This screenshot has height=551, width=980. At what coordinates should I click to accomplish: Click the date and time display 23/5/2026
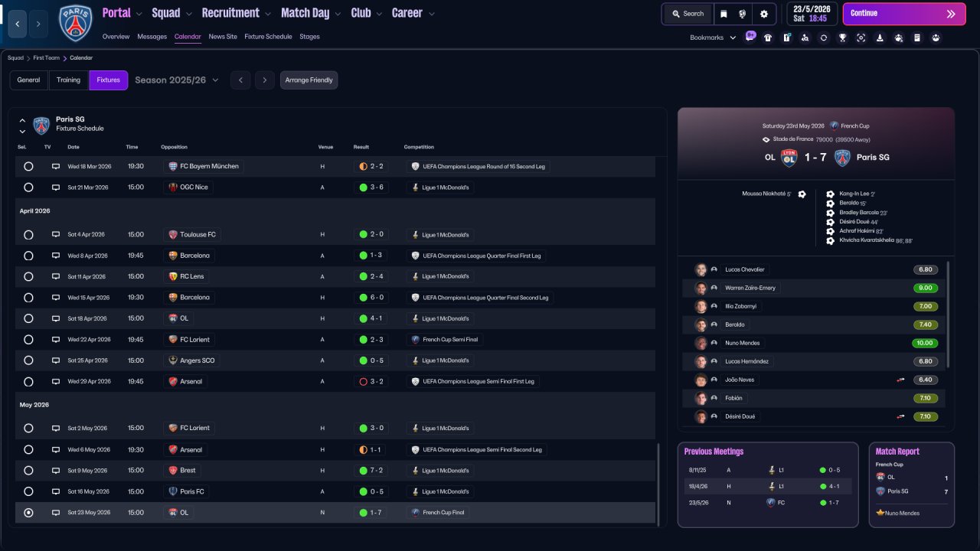click(x=812, y=14)
